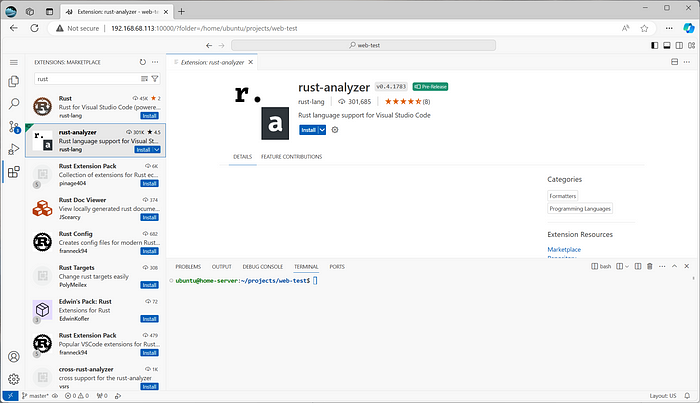Install the Rust extension by rust-lang
The image size is (700, 403).
tap(150, 116)
